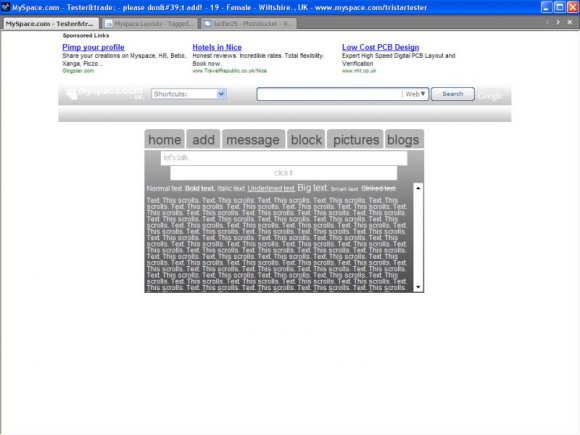Click the scroll-up arrow in text box
This screenshot has height=435, width=580.
[x=418, y=188]
